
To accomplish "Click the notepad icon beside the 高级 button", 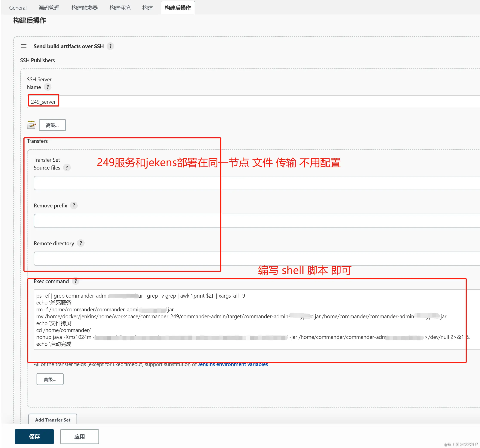I will pyautogui.click(x=31, y=125).
